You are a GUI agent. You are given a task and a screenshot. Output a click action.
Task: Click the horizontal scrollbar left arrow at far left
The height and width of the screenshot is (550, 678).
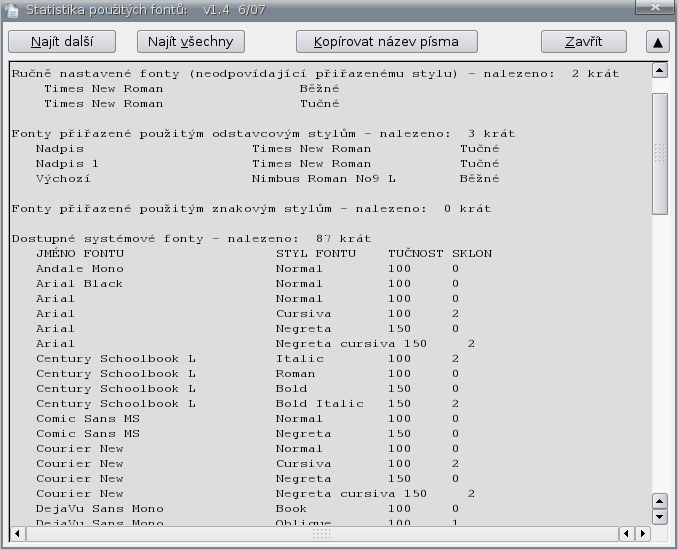[x=17, y=534]
